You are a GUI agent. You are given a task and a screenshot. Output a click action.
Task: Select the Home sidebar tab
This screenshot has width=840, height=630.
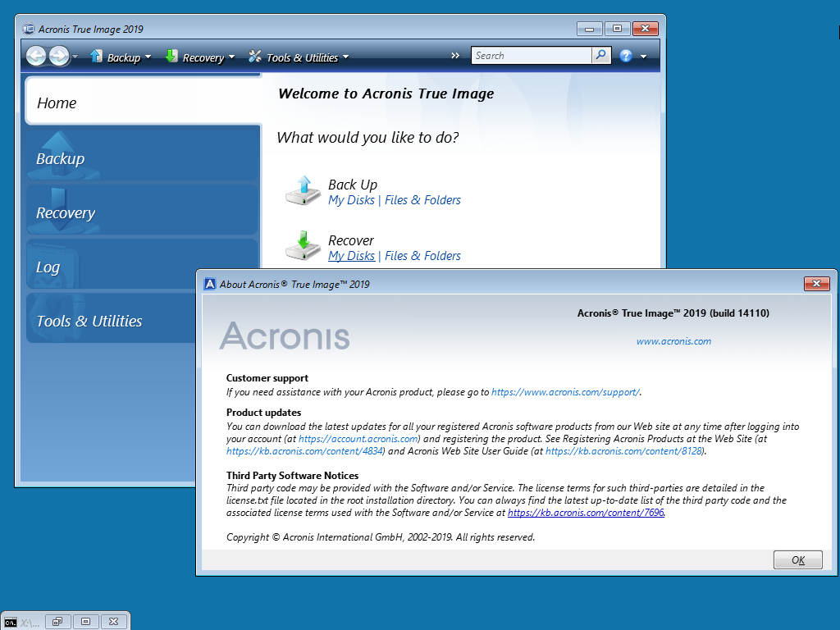[143, 102]
